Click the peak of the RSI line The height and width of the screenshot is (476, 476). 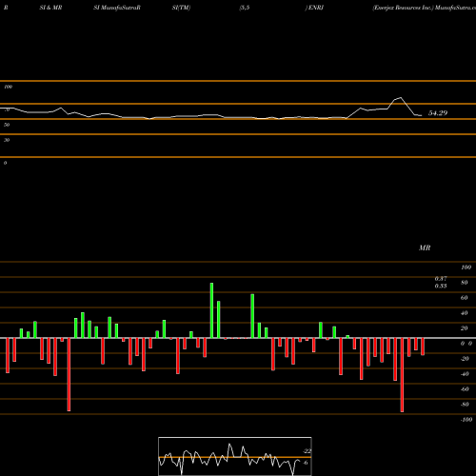pyautogui.click(x=401, y=97)
